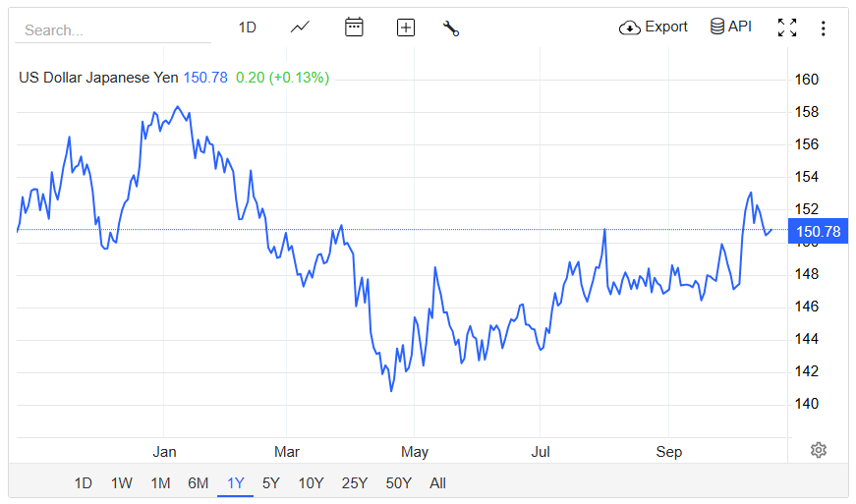Open chart settings gear icon

pyautogui.click(x=818, y=450)
